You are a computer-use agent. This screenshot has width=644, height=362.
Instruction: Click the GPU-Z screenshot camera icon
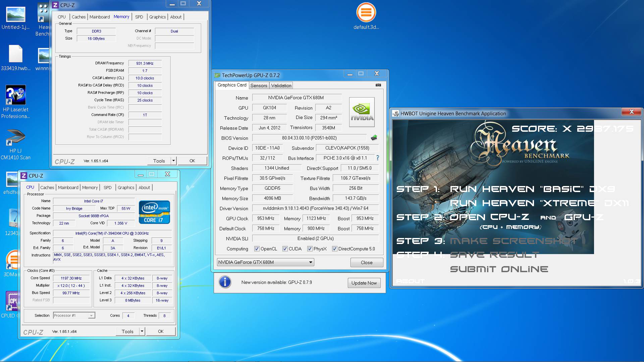(378, 85)
